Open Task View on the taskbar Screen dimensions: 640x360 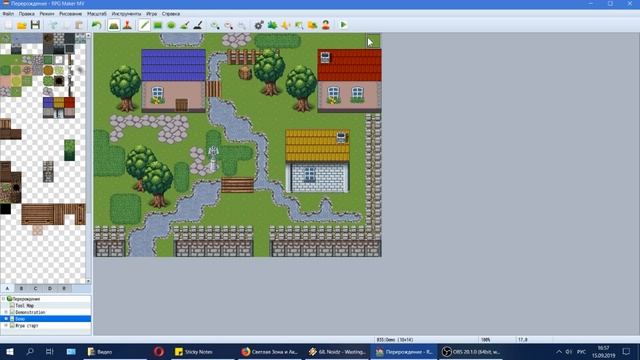(x=49, y=351)
